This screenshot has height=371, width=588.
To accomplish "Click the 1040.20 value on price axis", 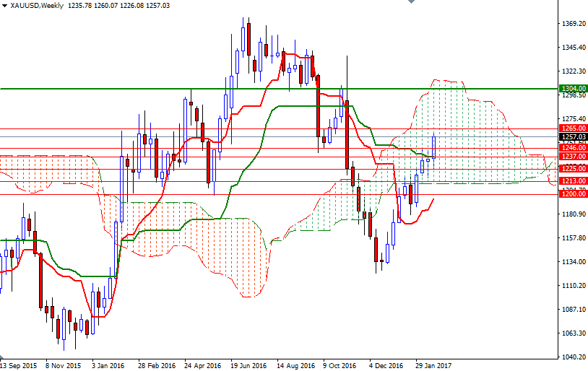I will 573,357.
